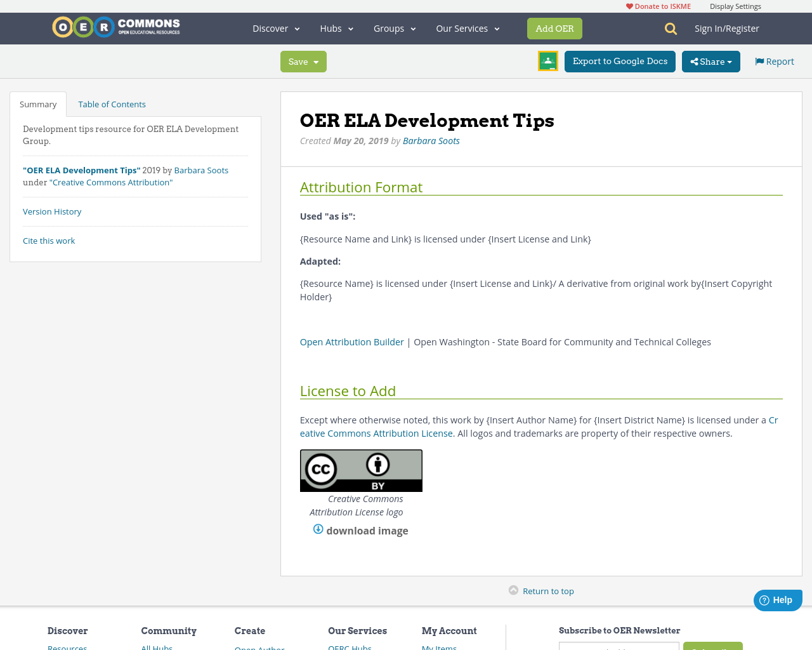Click the Creative Commons BY license image
The width and height of the screenshot is (812, 650).
(x=361, y=470)
